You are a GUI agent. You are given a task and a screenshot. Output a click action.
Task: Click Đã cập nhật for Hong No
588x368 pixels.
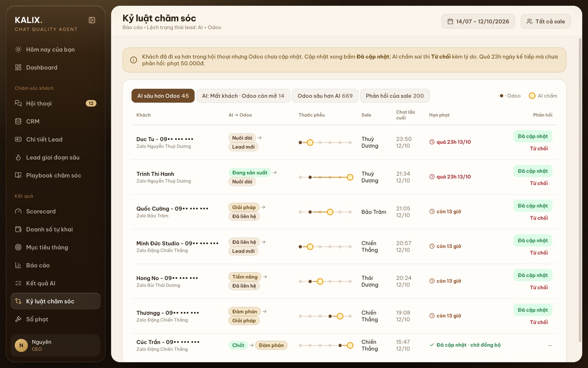pos(533,275)
